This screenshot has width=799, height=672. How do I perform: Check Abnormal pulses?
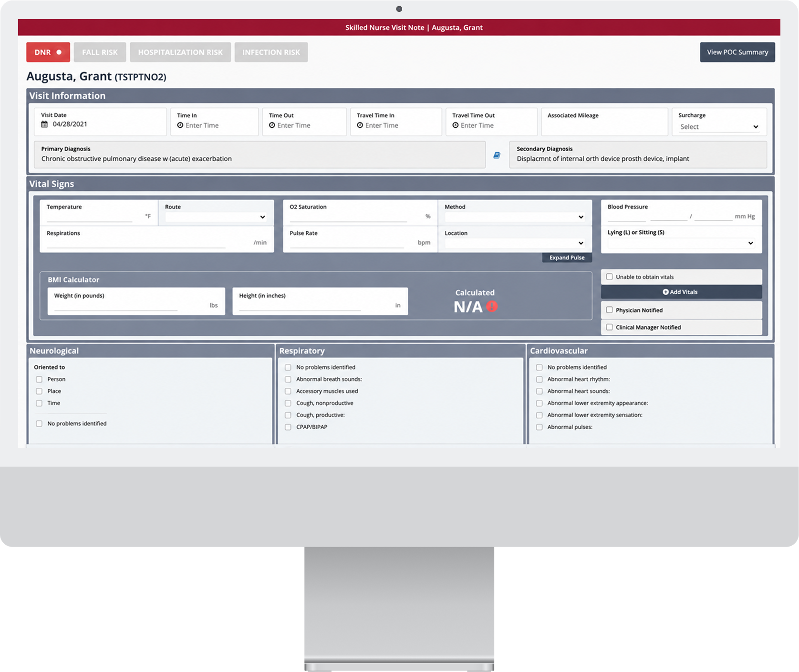click(540, 427)
